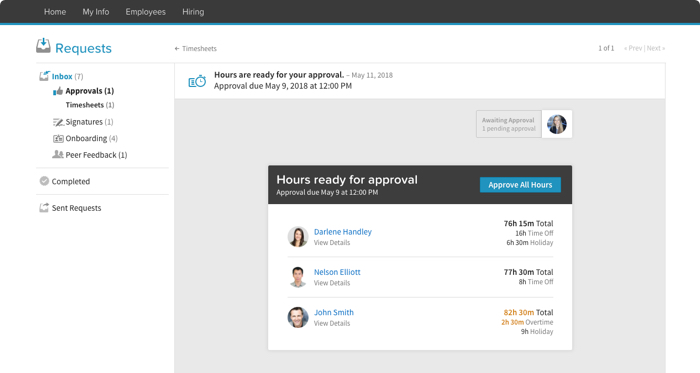Select Timesheets under Approvals

(90, 105)
